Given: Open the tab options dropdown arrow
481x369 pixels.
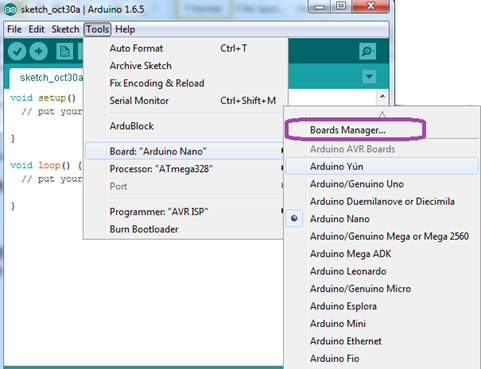Looking at the screenshot, I should pos(369,77).
